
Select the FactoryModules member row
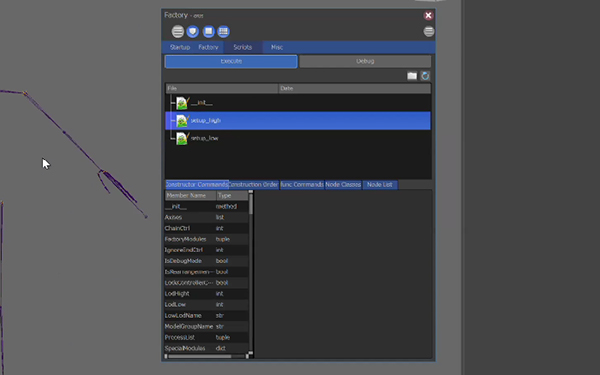[206, 239]
